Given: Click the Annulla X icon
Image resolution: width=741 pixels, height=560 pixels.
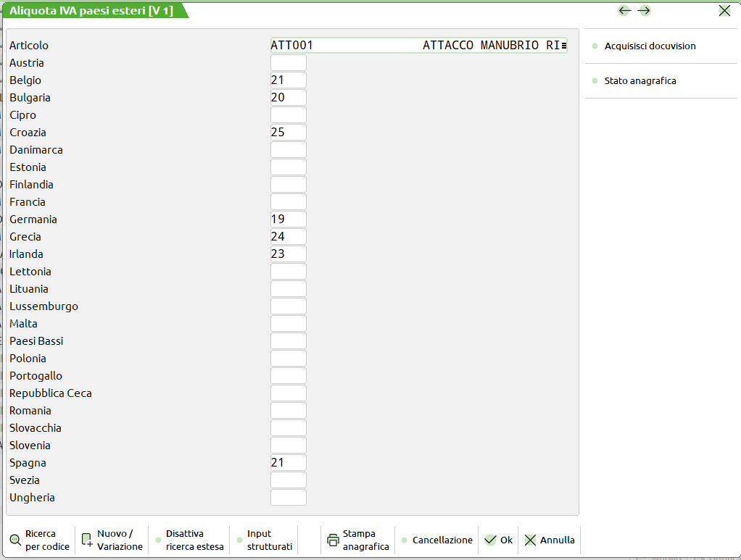Looking at the screenshot, I should [531, 540].
